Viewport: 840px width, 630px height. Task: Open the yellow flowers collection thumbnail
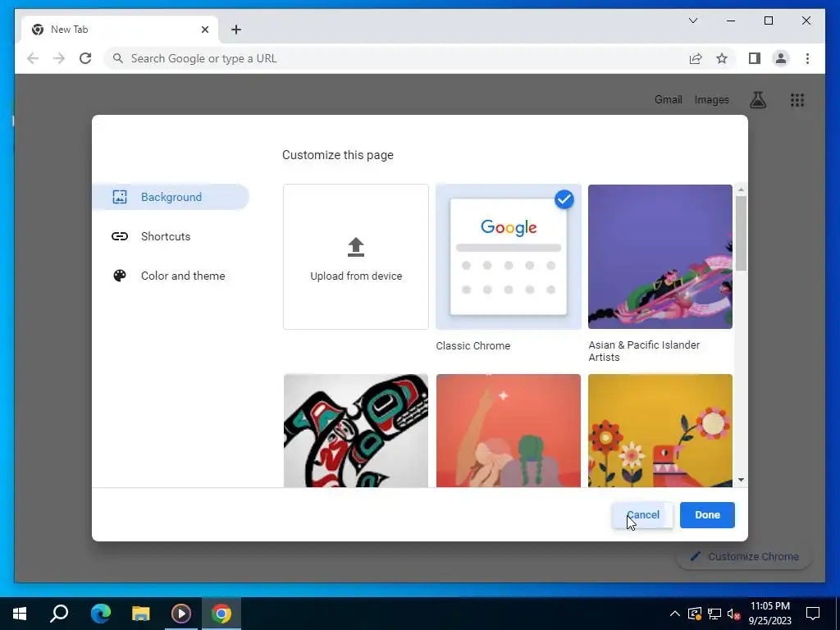click(x=660, y=431)
